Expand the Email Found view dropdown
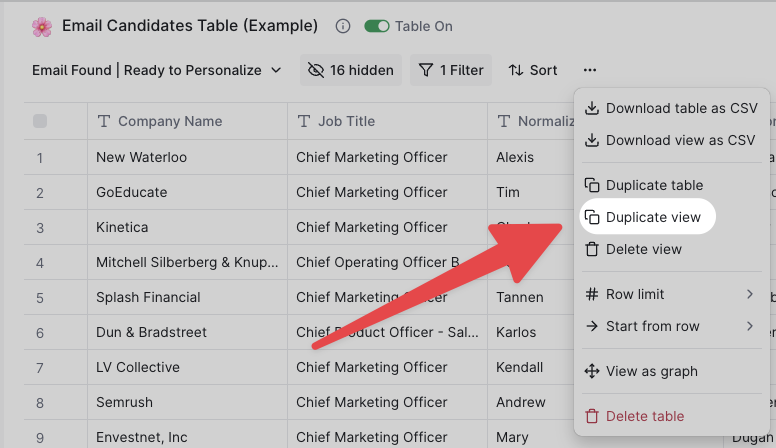The height and width of the screenshot is (448, 776). pos(157,70)
